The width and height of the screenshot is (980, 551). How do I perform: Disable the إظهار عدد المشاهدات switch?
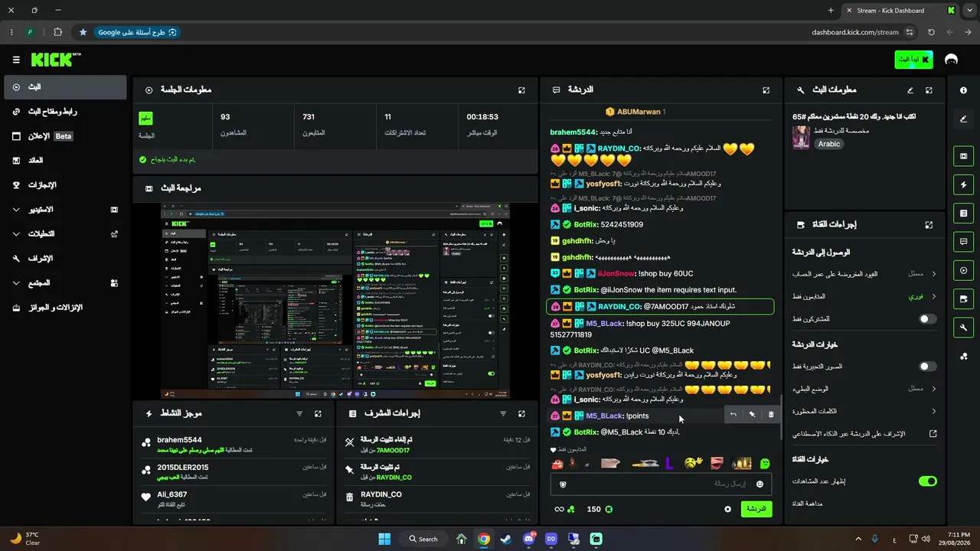click(927, 481)
